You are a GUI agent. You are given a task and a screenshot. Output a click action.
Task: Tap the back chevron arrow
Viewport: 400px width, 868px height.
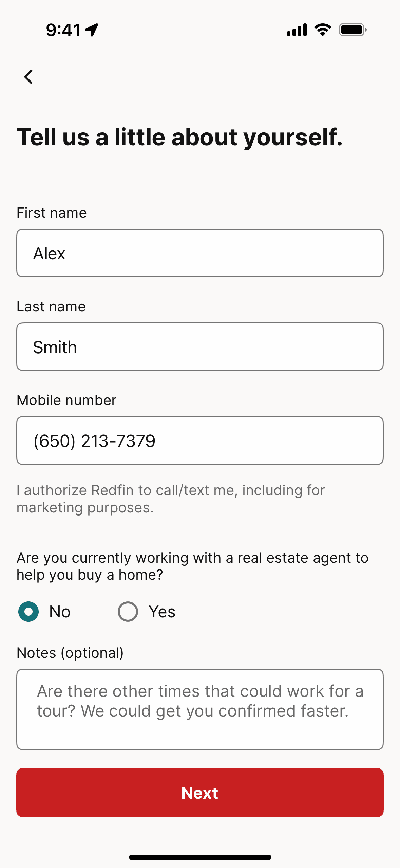pyautogui.click(x=29, y=77)
